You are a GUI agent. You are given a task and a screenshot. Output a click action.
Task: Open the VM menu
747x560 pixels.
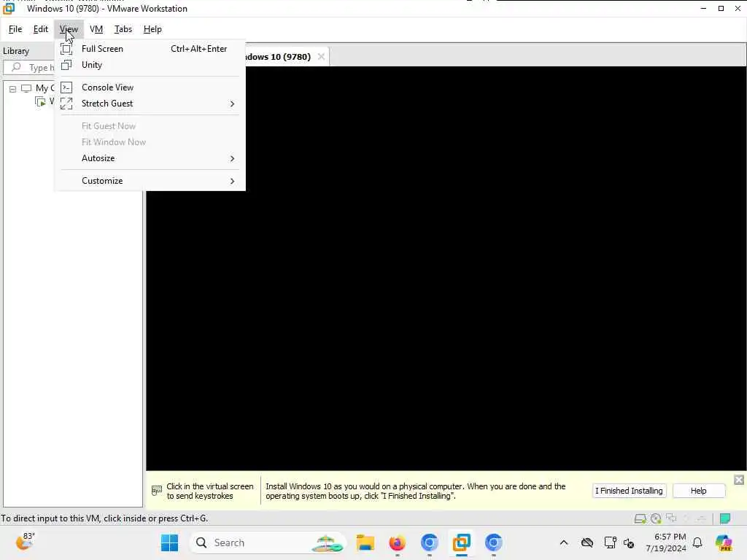pyautogui.click(x=96, y=29)
